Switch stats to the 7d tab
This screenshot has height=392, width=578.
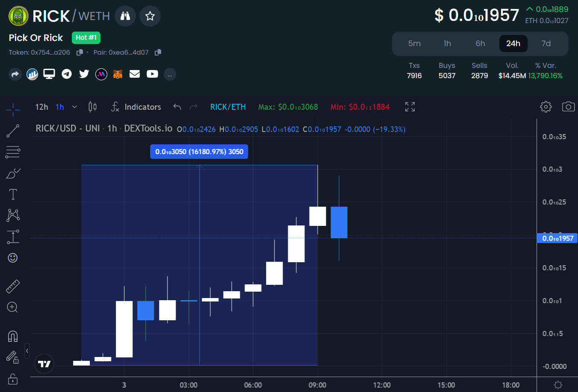546,43
